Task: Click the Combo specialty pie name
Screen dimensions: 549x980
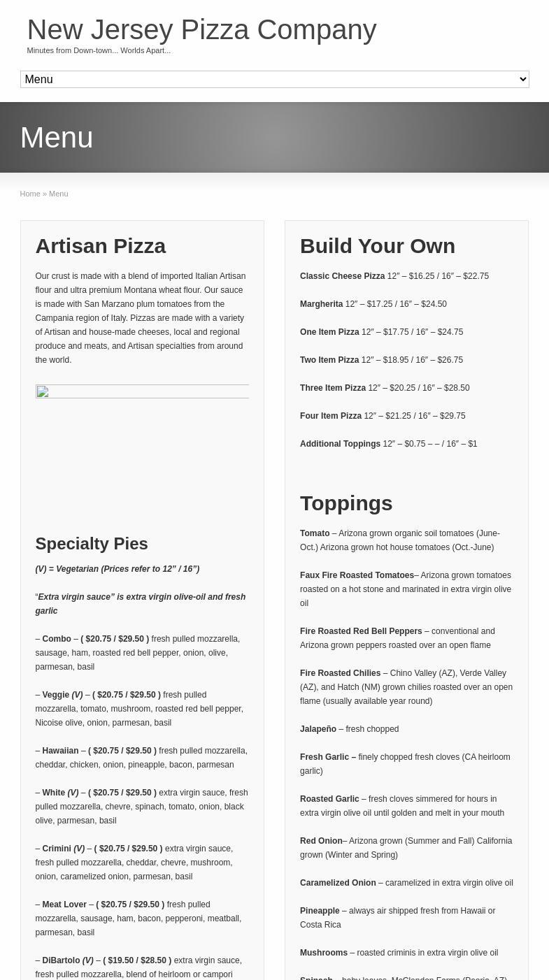Action: pos(57,639)
